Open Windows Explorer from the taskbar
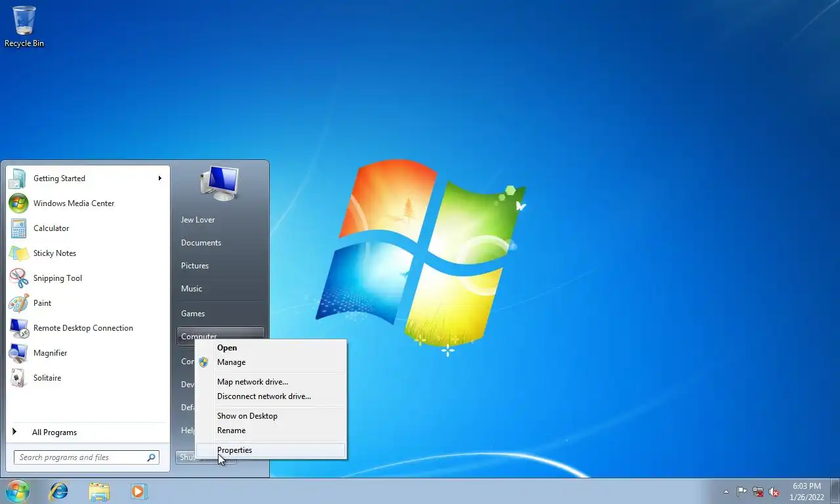Screen dimensions: 840x504 (x=99, y=491)
